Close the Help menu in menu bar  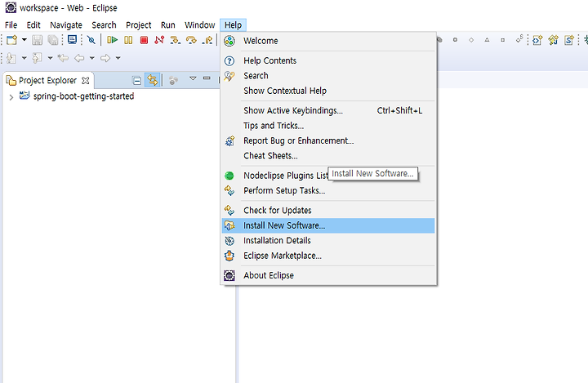233,24
